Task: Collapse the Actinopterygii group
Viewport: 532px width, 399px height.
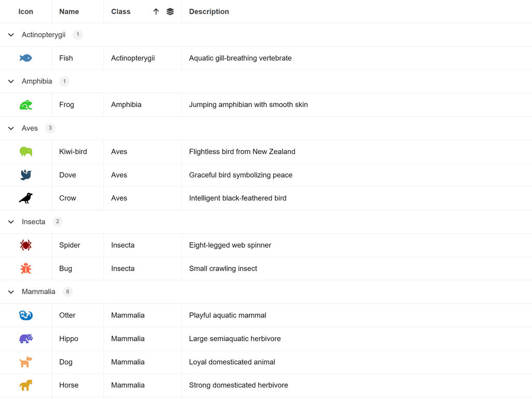Action: tap(10, 34)
